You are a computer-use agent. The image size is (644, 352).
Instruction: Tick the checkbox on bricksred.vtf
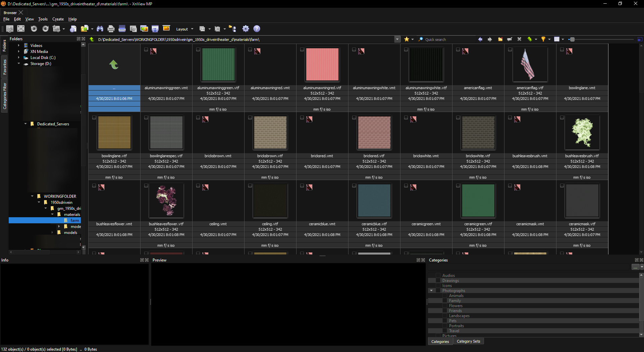354,118
